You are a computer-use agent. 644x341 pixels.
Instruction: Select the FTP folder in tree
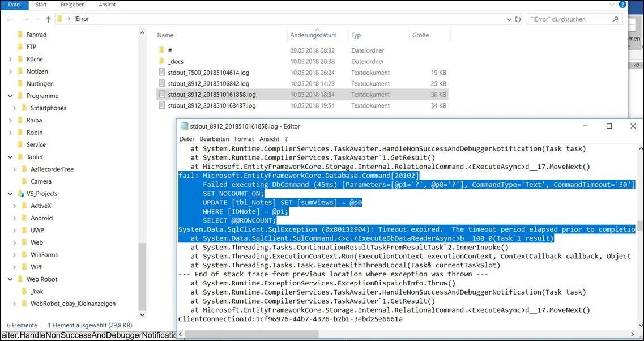click(x=31, y=47)
